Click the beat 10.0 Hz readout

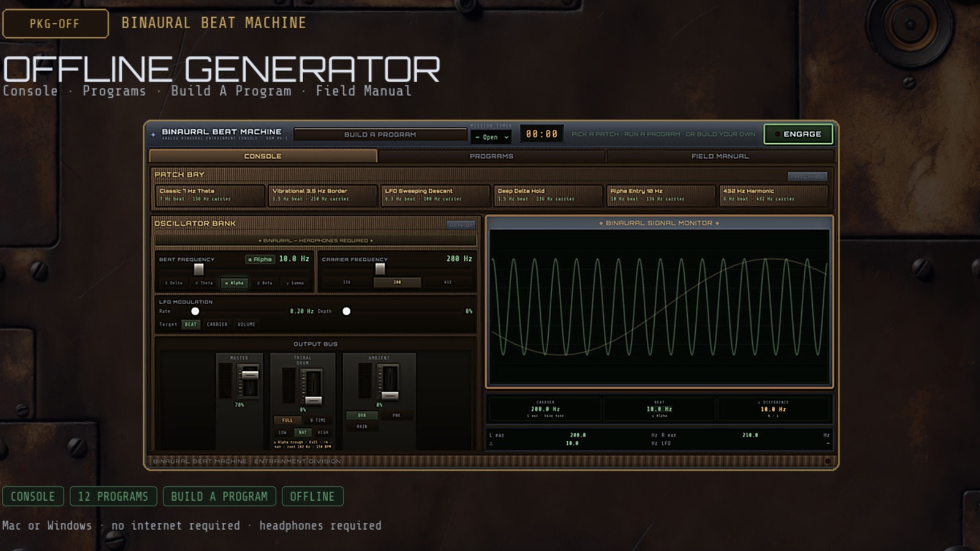click(659, 409)
